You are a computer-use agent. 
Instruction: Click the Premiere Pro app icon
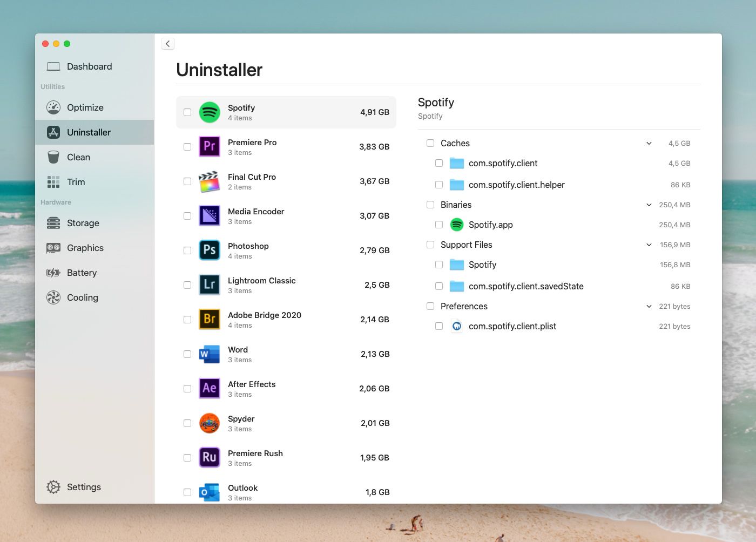tap(210, 147)
